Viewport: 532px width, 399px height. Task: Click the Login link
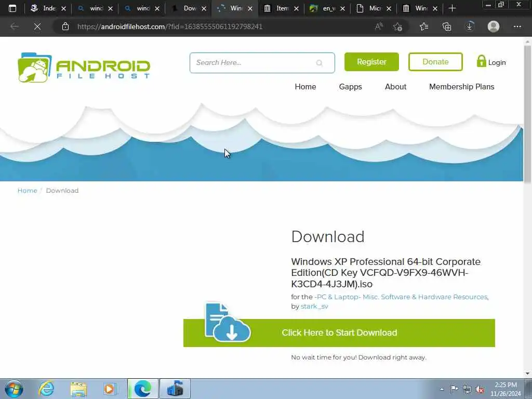pyautogui.click(x=497, y=62)
